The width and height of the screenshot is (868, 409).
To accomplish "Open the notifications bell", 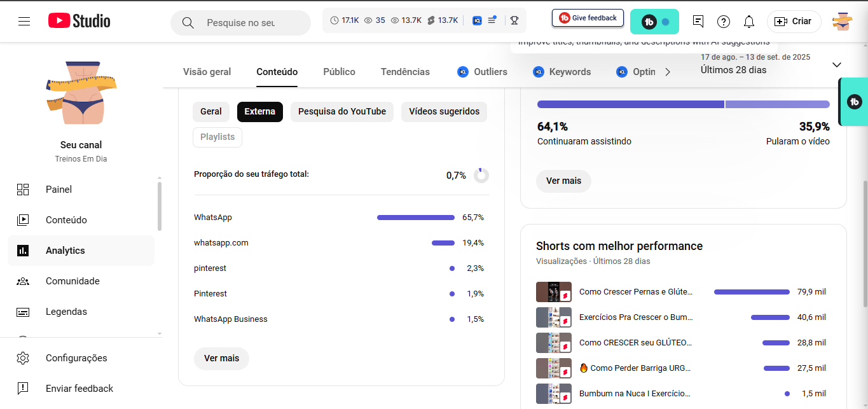I will pyautogui.click(x=749, y=22).
